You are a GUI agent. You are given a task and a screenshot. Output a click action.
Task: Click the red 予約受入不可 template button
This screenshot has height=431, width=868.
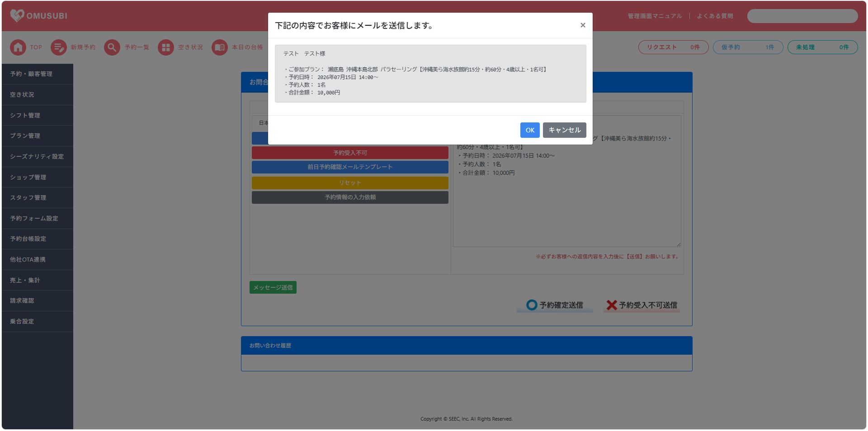tap(350, 153)
